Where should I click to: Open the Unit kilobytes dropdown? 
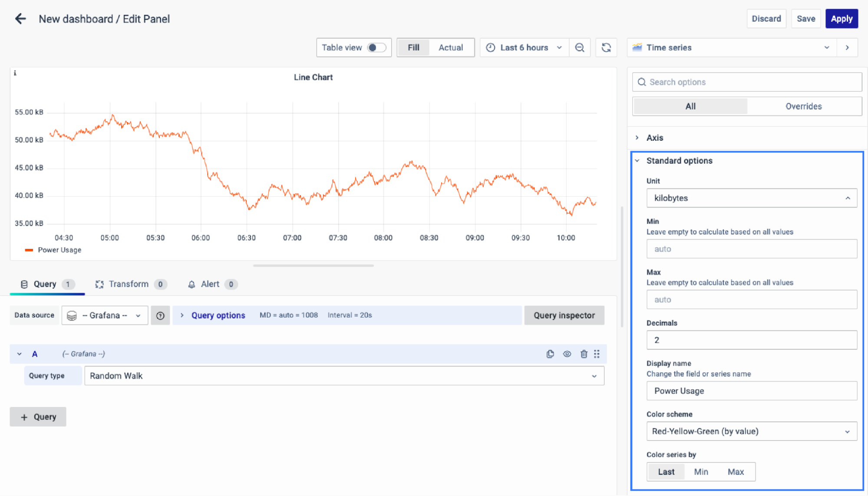[751, 198]
